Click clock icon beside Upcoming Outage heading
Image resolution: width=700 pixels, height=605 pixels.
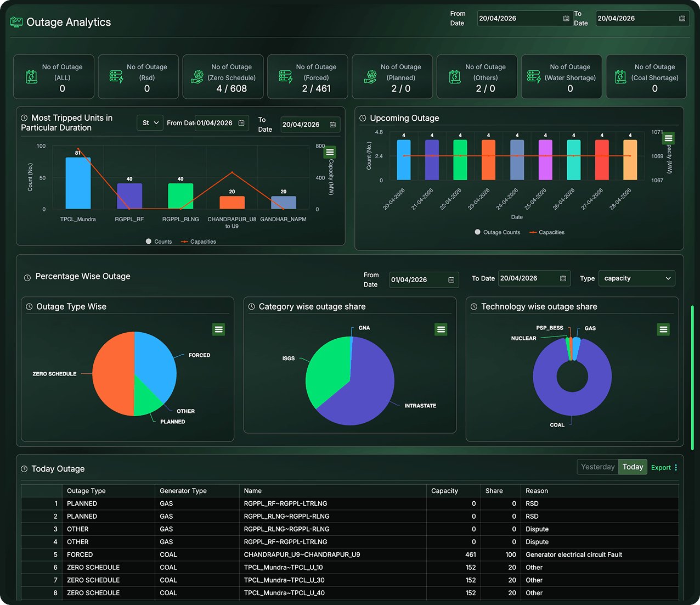[x=363, y=119]
